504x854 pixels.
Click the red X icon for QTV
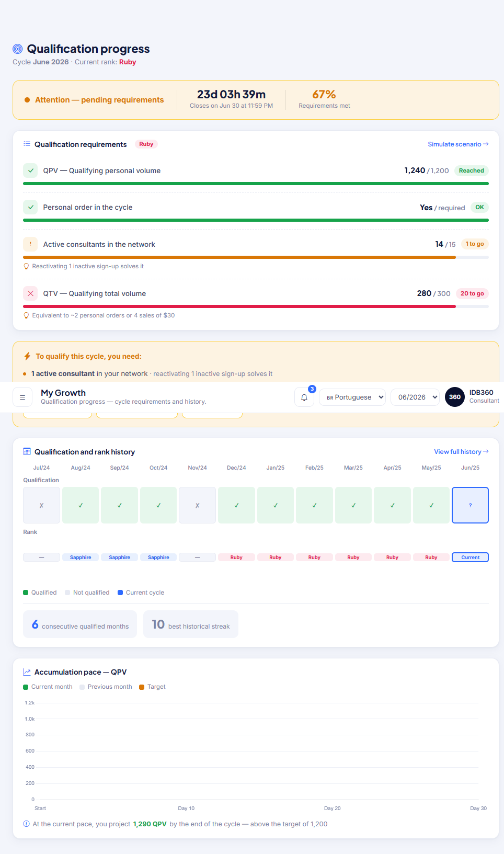click(30, 293)
